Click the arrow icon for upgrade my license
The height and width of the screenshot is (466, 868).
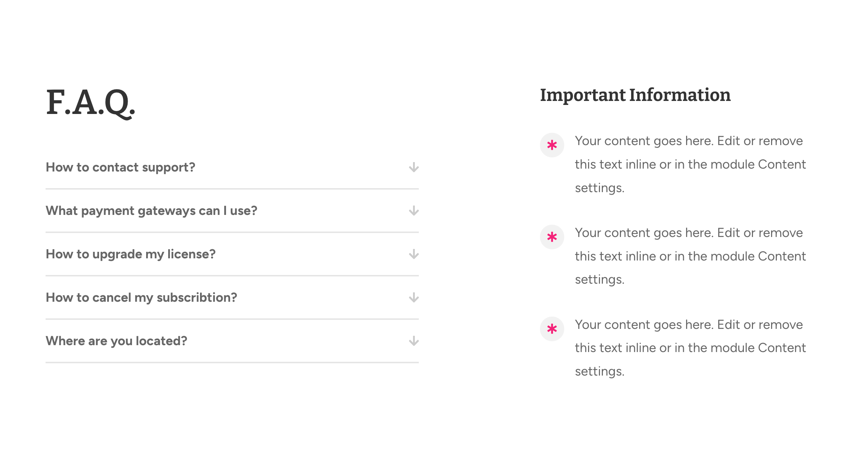pyautogui.click(x=414, y=254)
